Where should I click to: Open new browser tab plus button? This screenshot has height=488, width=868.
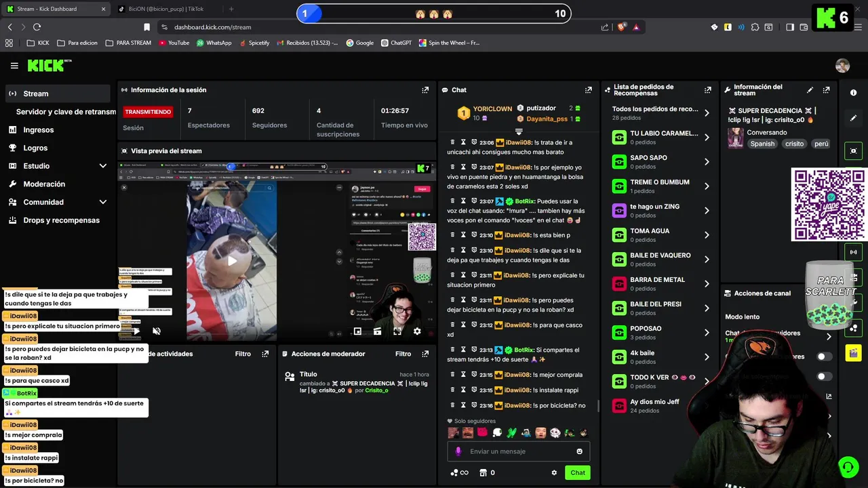click(231, 9)
